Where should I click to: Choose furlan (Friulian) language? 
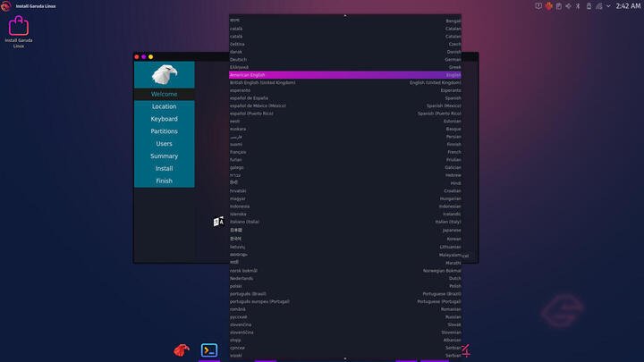pos(345,160)
